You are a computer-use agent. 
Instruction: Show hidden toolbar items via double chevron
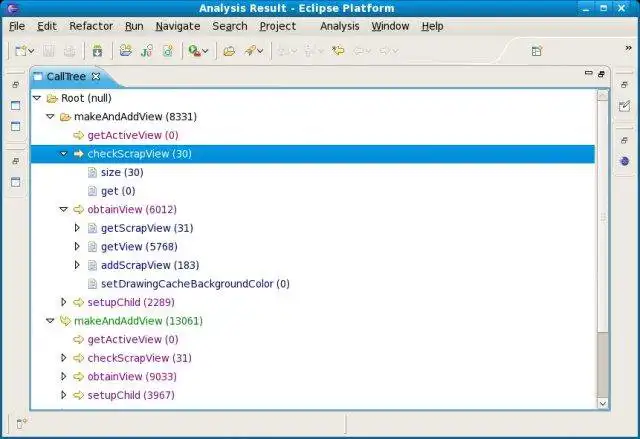click(x=628, y=48)
